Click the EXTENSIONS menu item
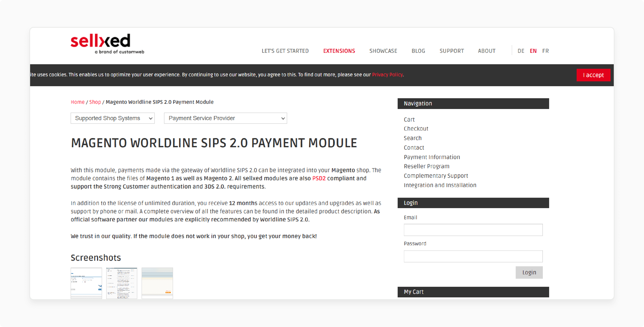Viewport: 644px width, 327px height. [x=339, y=51]
